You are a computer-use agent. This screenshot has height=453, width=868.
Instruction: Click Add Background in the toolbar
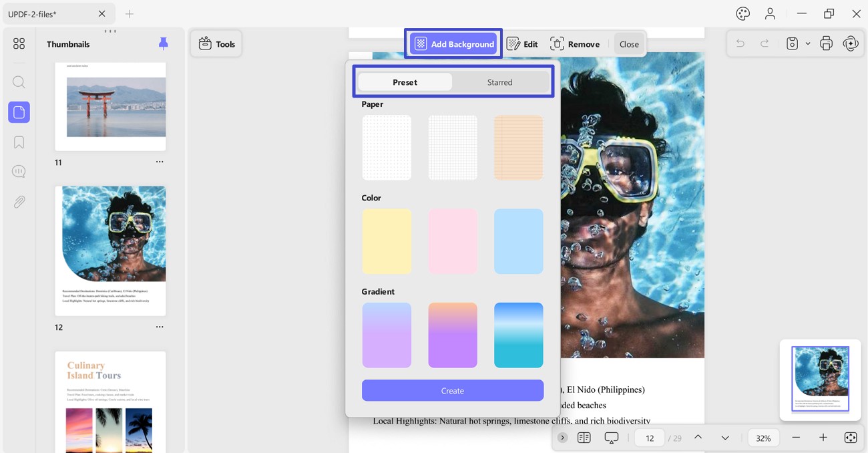click(x=453, y=44)
